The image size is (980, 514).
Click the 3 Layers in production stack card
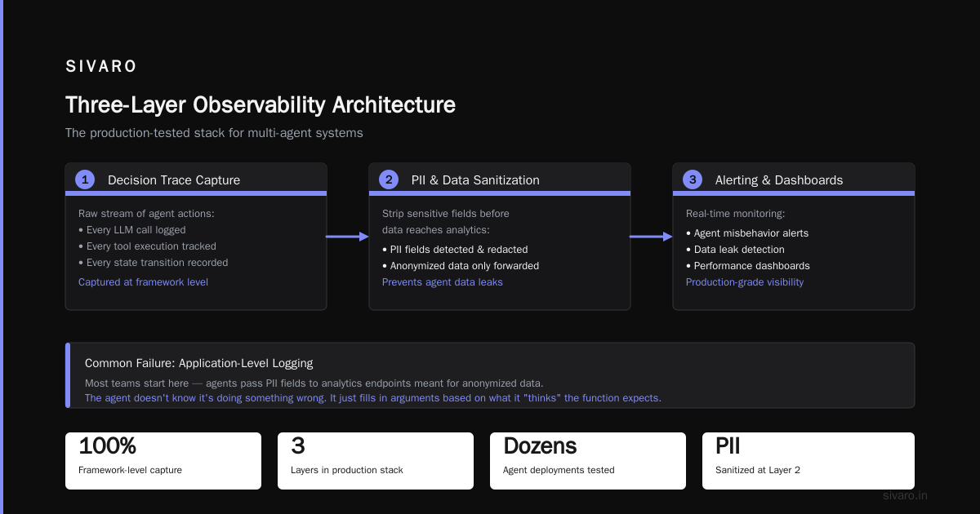point(376,461)
